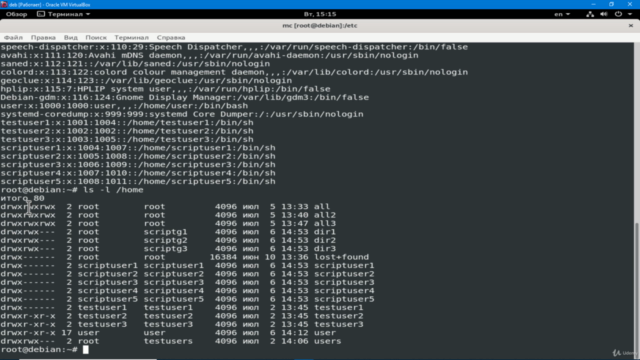Open the Справка menu
The image size is (640, 360).
171,38
